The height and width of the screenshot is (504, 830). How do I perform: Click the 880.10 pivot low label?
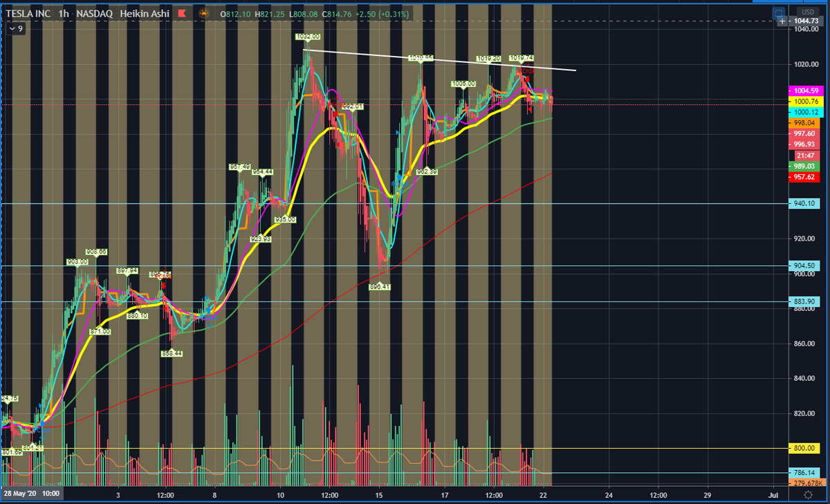pyautogui.click(x=138, y=315)
